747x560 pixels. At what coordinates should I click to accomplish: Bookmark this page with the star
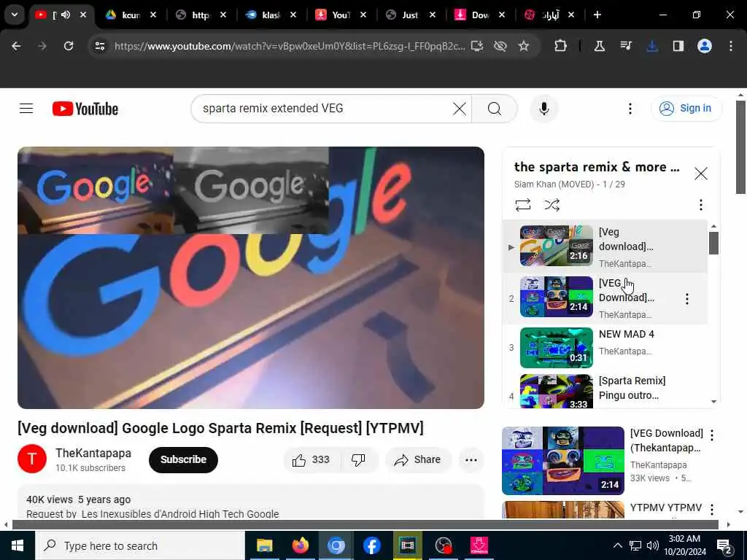pos(524,46)
